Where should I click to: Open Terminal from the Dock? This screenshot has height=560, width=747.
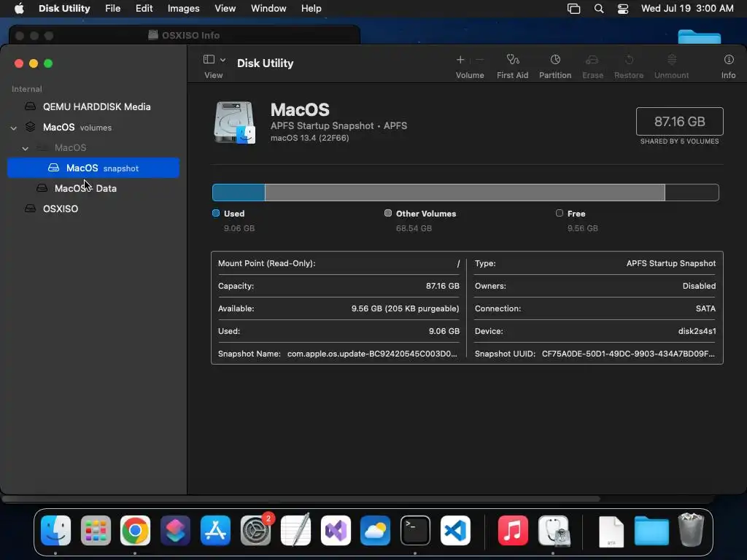point(415,531)
